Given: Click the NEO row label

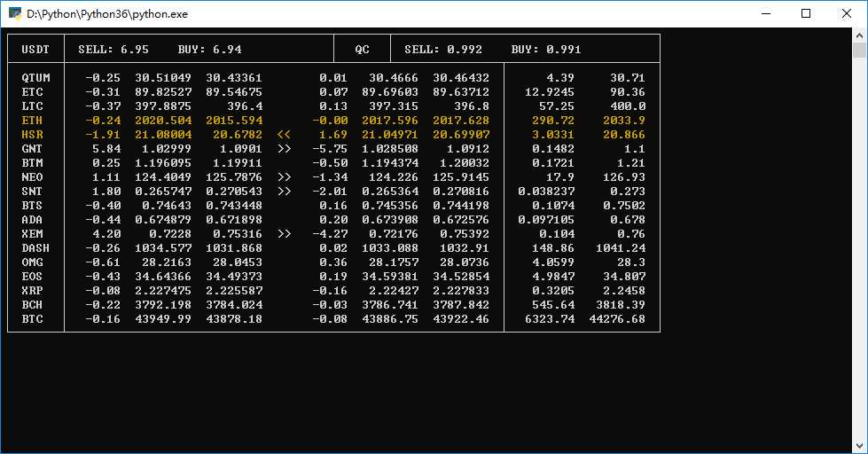Looking at the screenshot, I should coord(32,177).
